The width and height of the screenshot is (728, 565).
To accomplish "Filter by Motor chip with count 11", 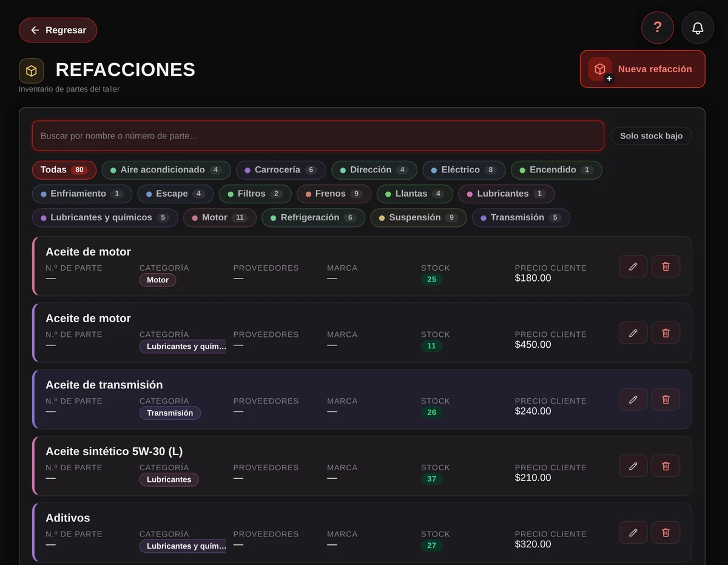I will [220, 218].
